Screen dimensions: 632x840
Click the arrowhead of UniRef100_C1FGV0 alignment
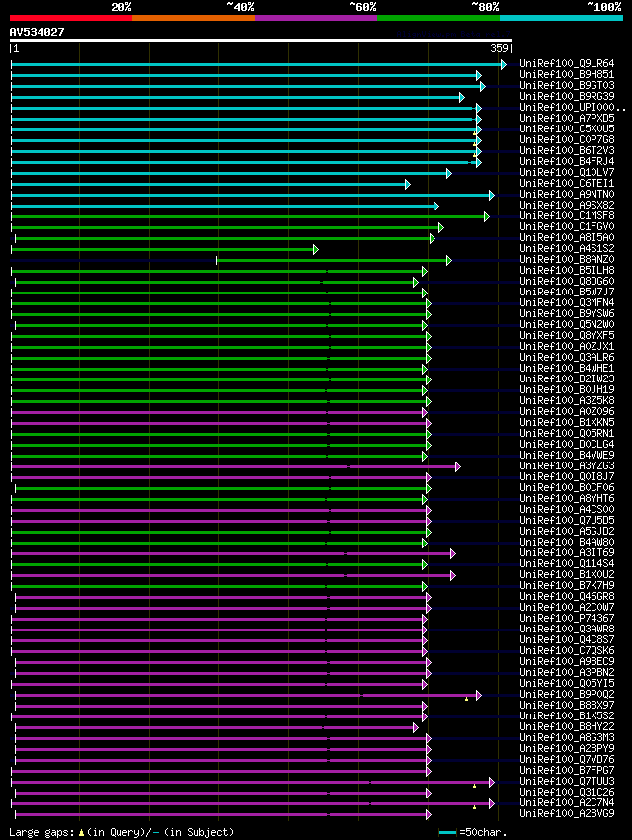click(x=441, y=228)
